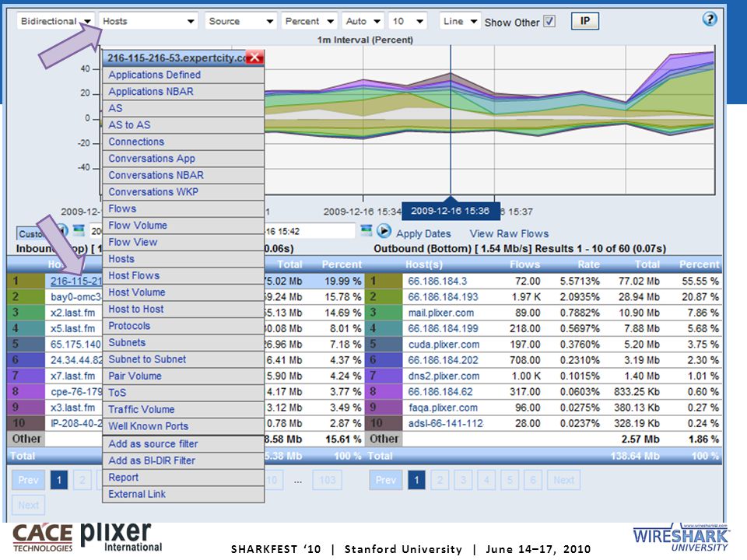Click Add as source filter
The image size is (747, 560).
click(184, 443)
